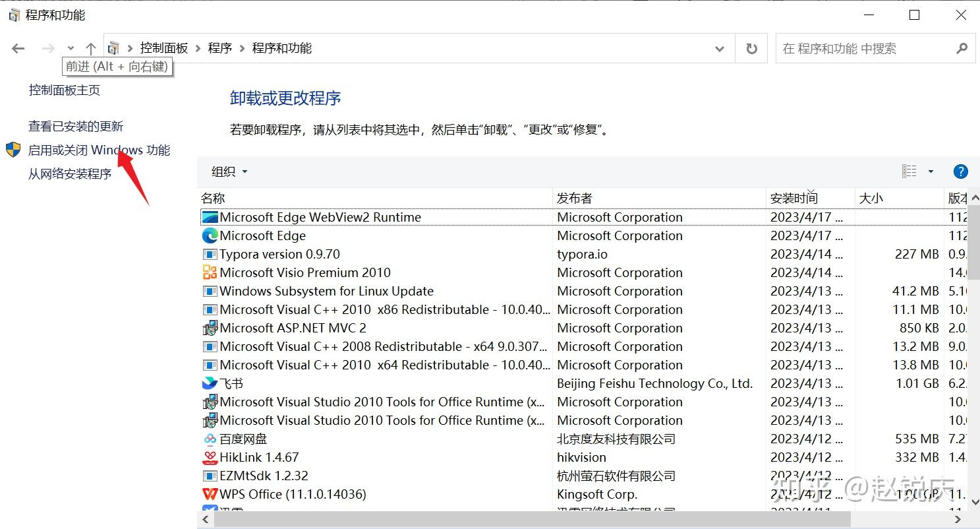The height and width of the screenshot is (529, 980).
Task: Click the back navigation arrow
Action: tap(17, 48)
